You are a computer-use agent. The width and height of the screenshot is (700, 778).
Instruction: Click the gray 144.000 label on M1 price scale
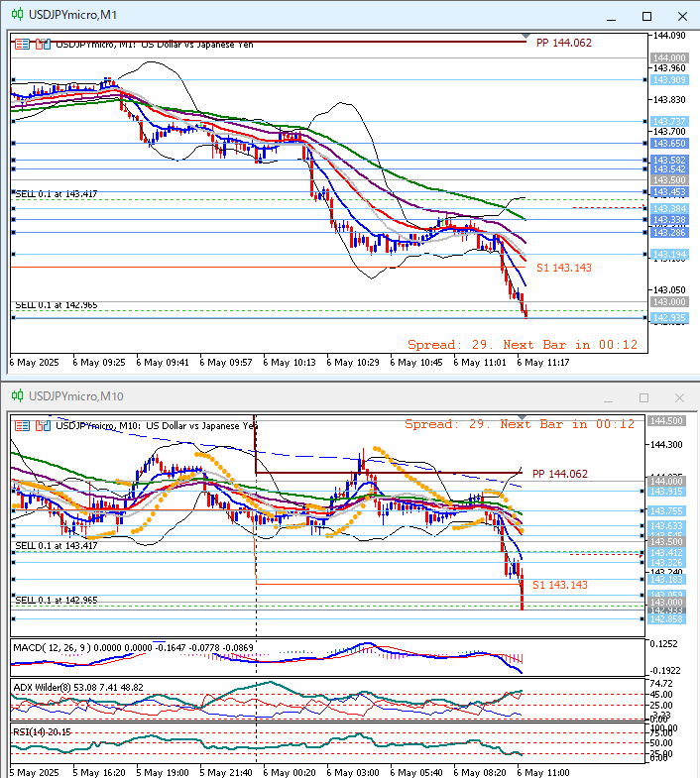coord(669,58)
